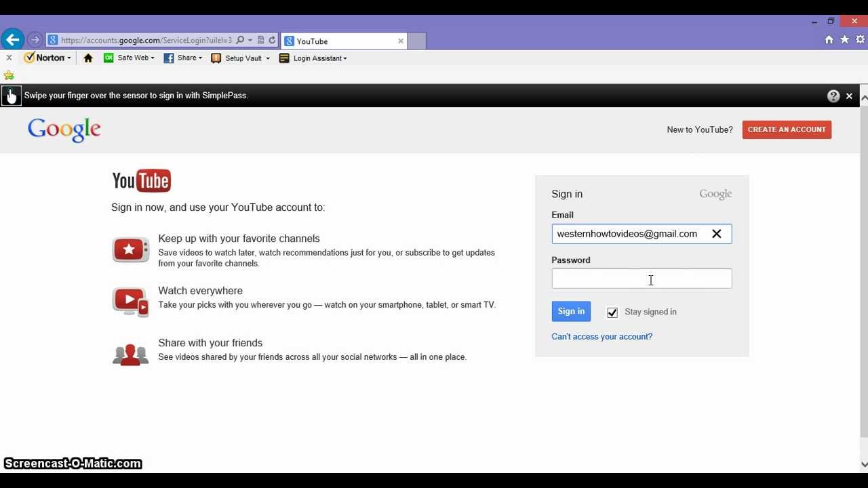This screenshot has width=868, height=488.
Task: Dismiss the SimplePass notification bar
Action: (849, 96)
